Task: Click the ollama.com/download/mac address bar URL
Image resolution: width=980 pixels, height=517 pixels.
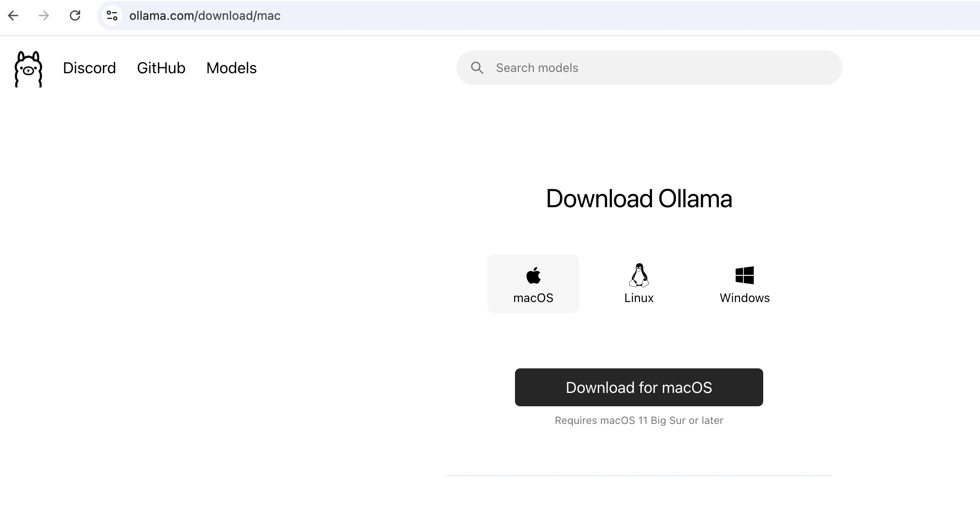Action: coord(205,16)
